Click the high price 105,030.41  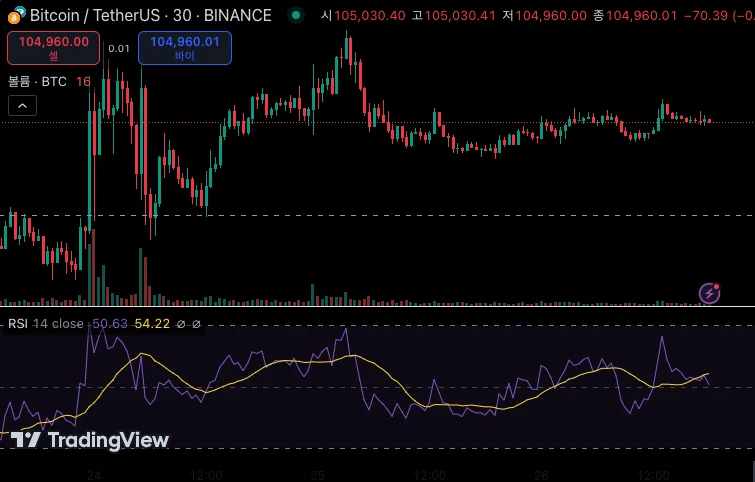click(460, 15)
